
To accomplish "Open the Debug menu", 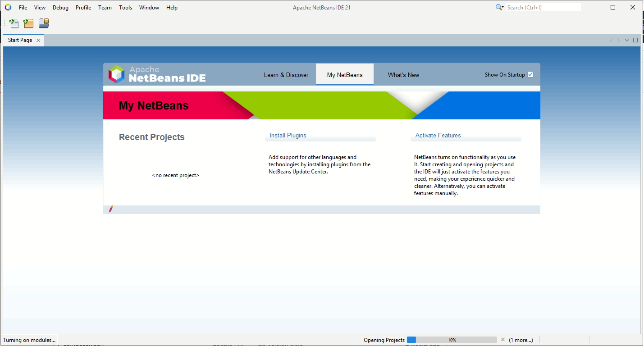I will (x=60, y=8).
